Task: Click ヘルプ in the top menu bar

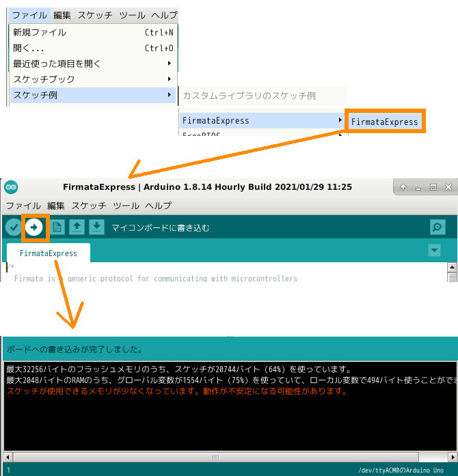Action: pos(164,15)
